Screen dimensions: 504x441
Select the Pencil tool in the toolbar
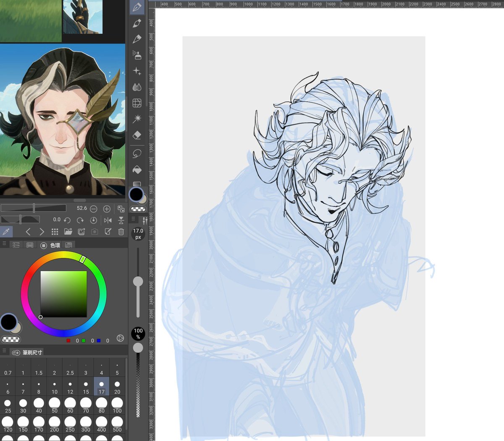coord(137,39)
